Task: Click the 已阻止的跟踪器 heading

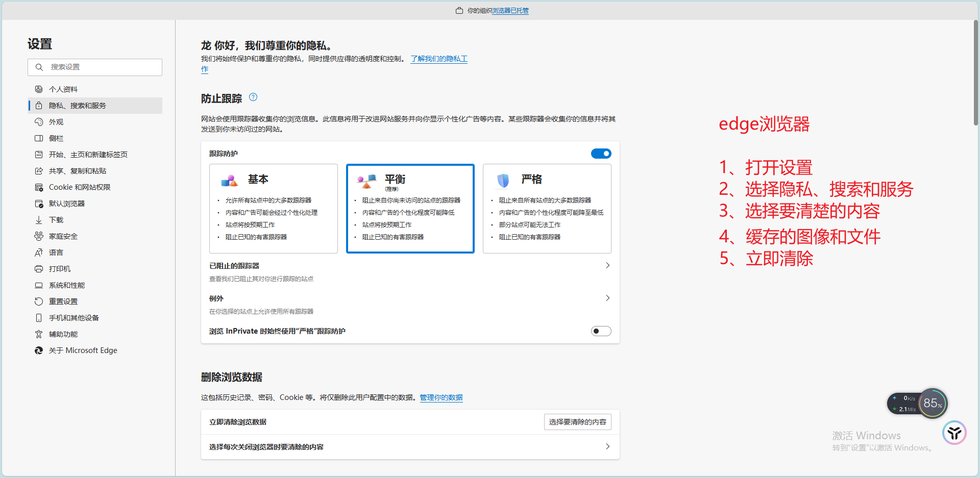Action: tap(234, 266)
